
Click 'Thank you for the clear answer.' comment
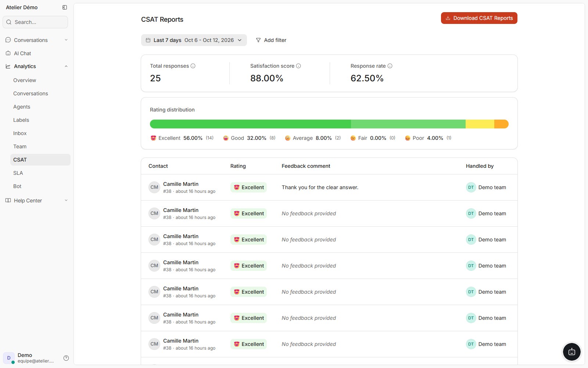point(320,187)
